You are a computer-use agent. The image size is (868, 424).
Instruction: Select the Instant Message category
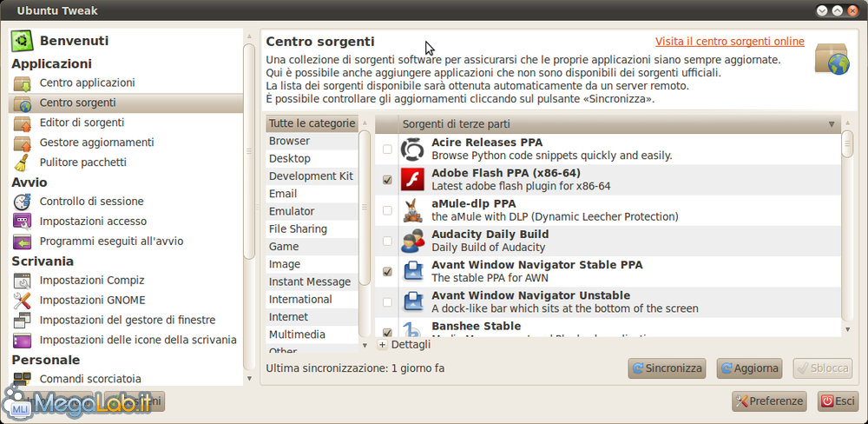click(312, 282)
